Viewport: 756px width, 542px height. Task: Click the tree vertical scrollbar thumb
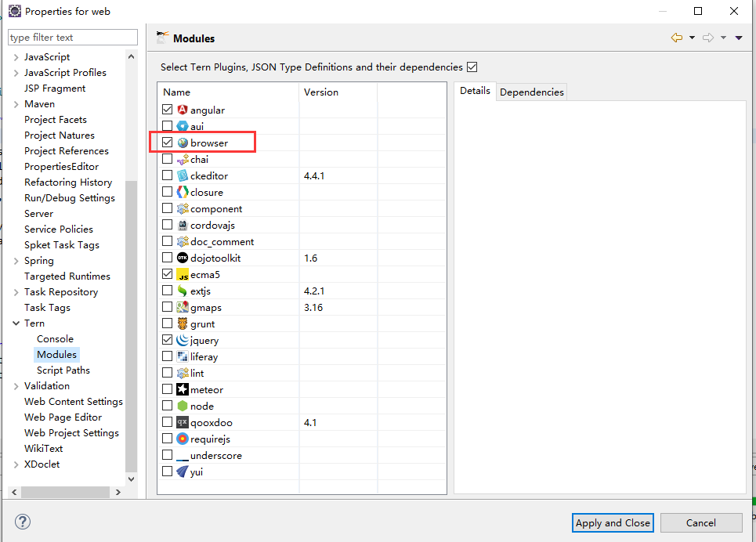click(131, 326)
